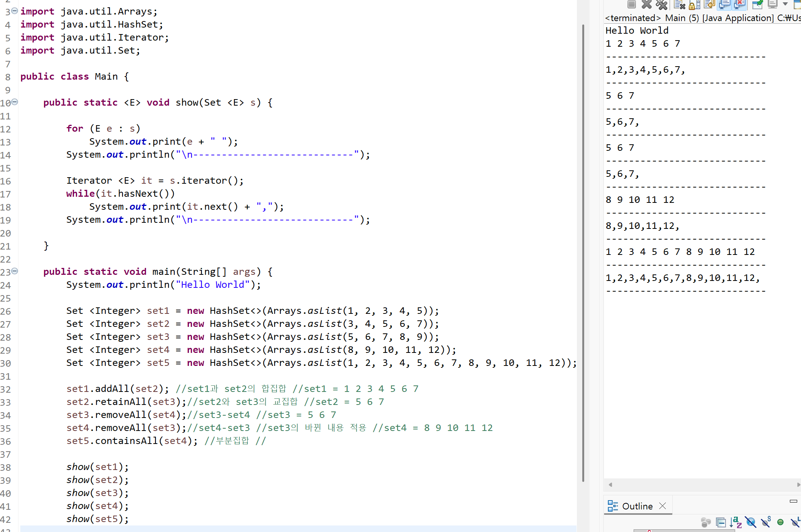
Task: Click Collapse All in Outline toolbar
Action: tap(721, 522)
